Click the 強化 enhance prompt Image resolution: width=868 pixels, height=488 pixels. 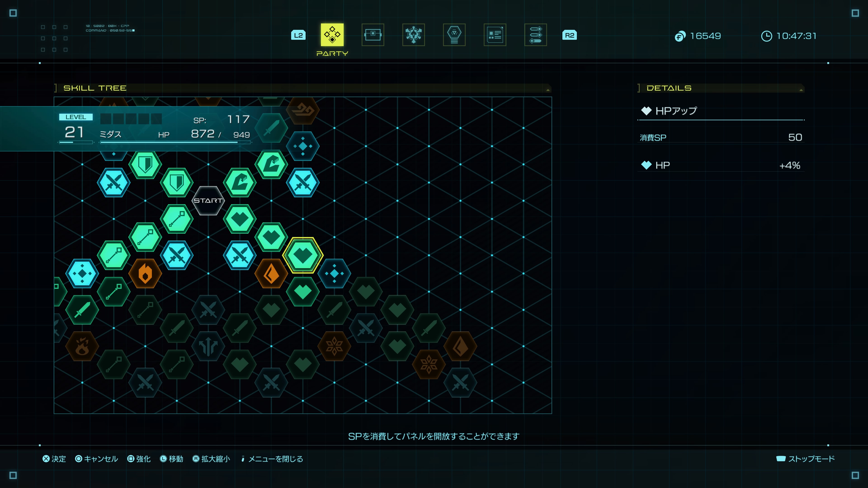139,459
